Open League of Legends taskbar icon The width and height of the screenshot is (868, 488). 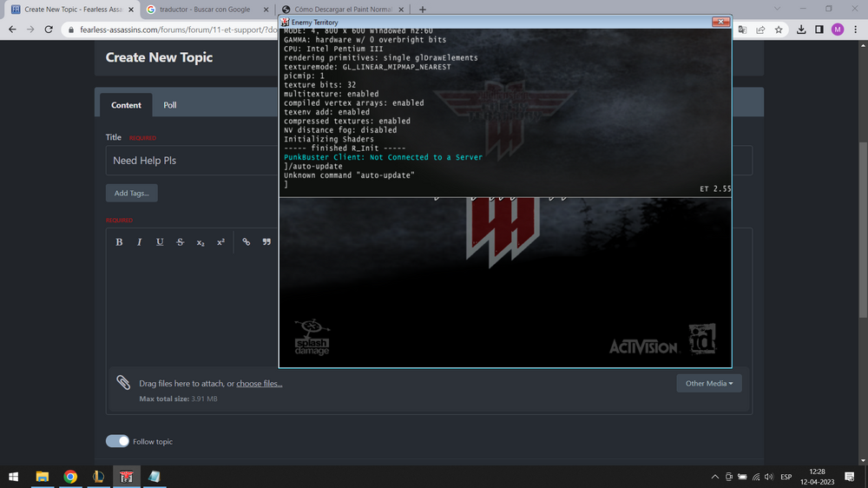(98, 477)
